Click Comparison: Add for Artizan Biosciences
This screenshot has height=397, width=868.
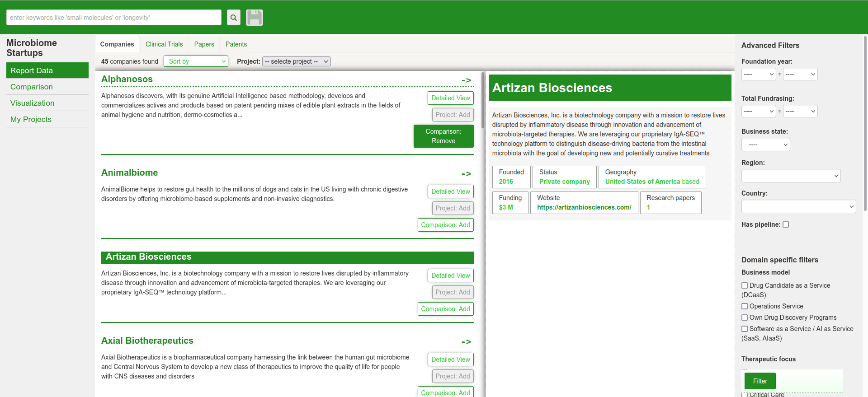click(x=446, y=309)
